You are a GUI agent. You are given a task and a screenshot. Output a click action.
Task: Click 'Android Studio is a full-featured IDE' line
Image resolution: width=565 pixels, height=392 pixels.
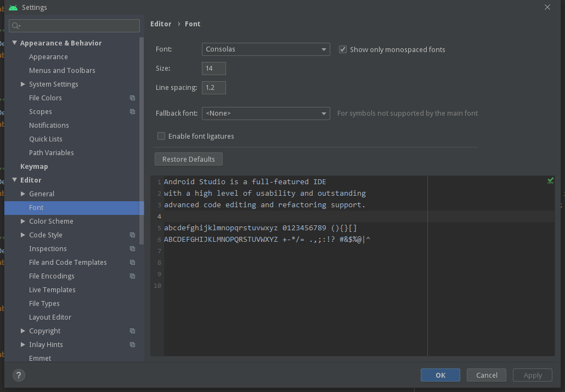pos(245,181)
